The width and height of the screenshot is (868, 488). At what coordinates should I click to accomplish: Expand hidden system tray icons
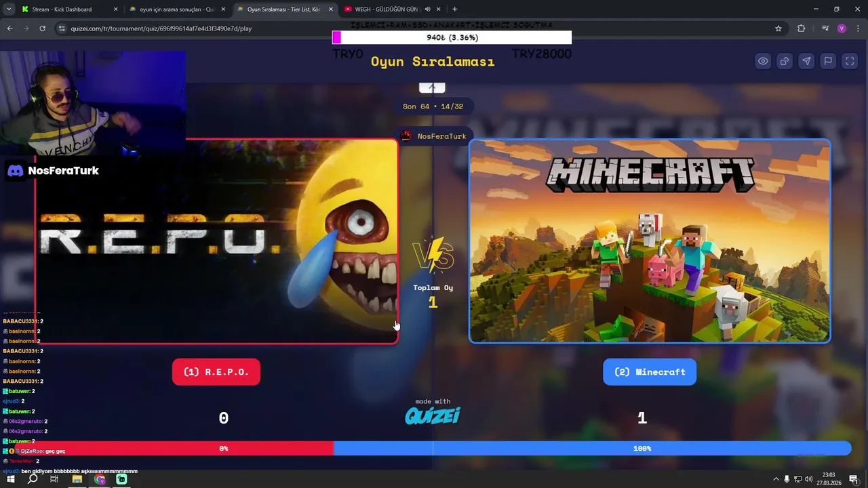776,479
